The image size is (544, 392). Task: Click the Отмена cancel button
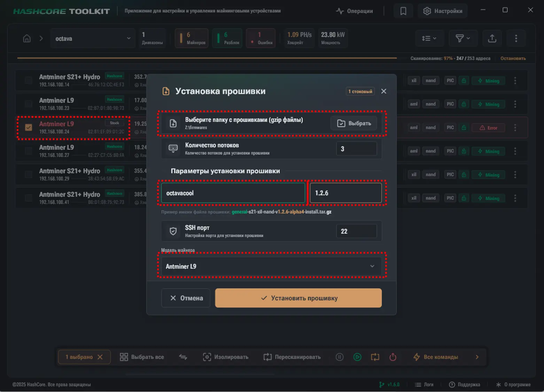186,298
